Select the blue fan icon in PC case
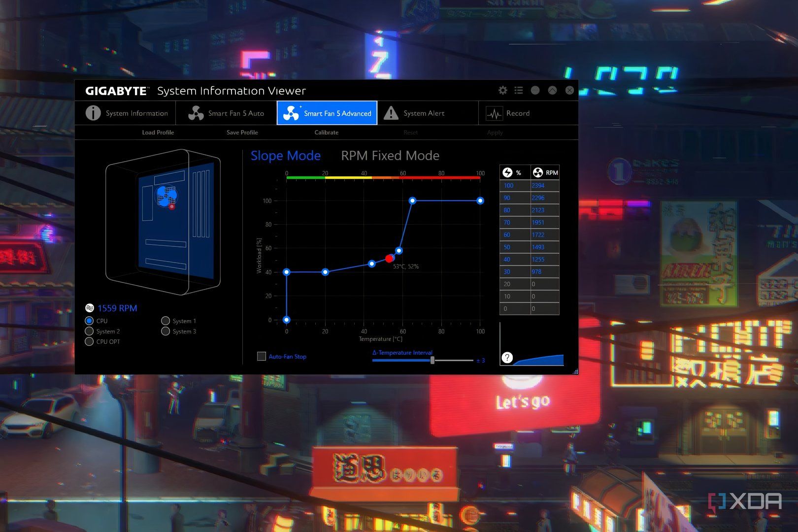 point(166,196)
